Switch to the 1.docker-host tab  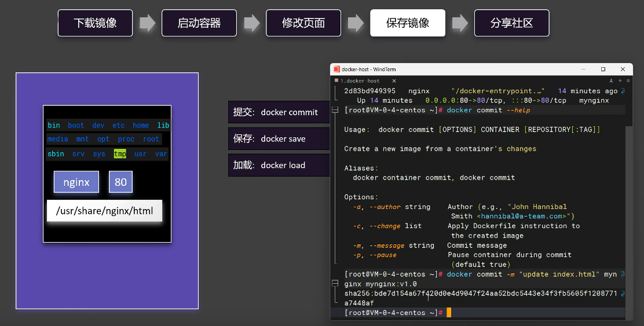click(x=362, y=81)
